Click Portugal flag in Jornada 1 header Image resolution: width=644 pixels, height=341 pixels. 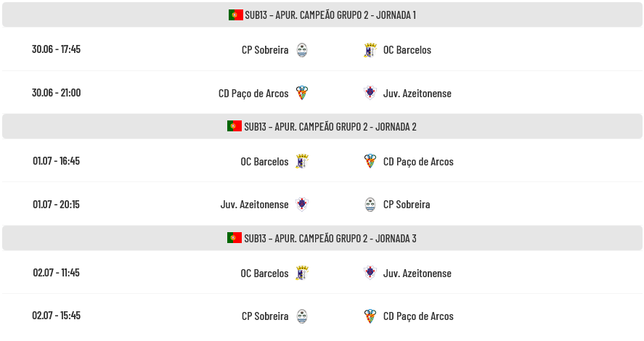coord(236,15)
